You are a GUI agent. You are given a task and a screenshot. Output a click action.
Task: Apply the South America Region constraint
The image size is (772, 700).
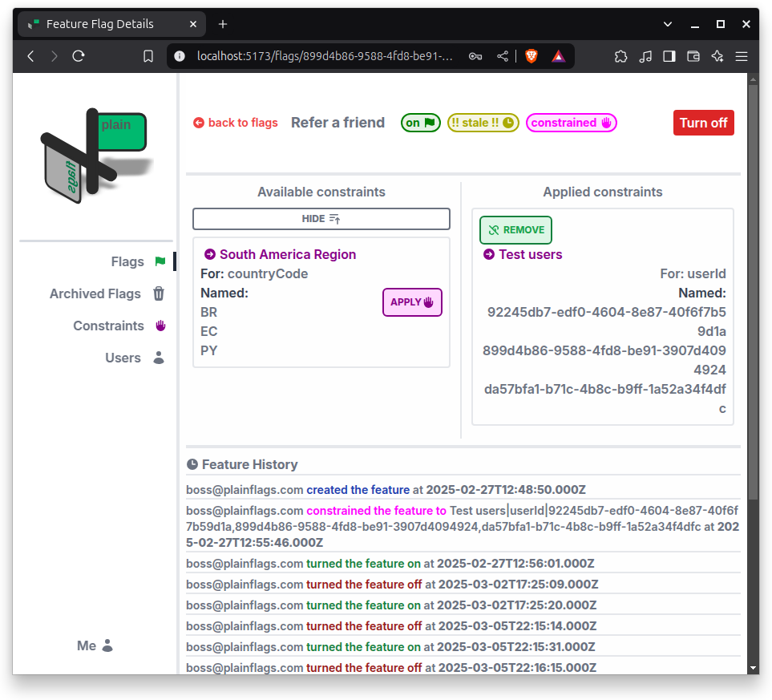click(x=411, y=302)
